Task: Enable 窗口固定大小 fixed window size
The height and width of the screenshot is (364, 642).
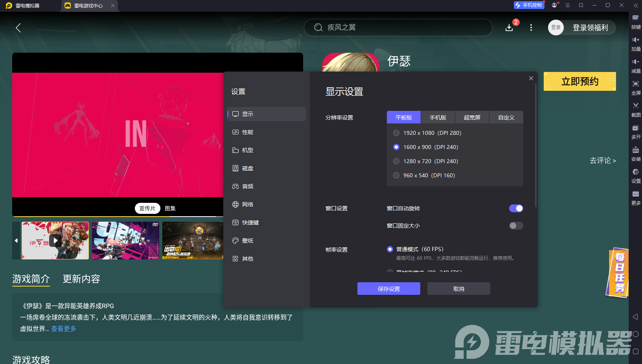Action: tap(516, 226)
